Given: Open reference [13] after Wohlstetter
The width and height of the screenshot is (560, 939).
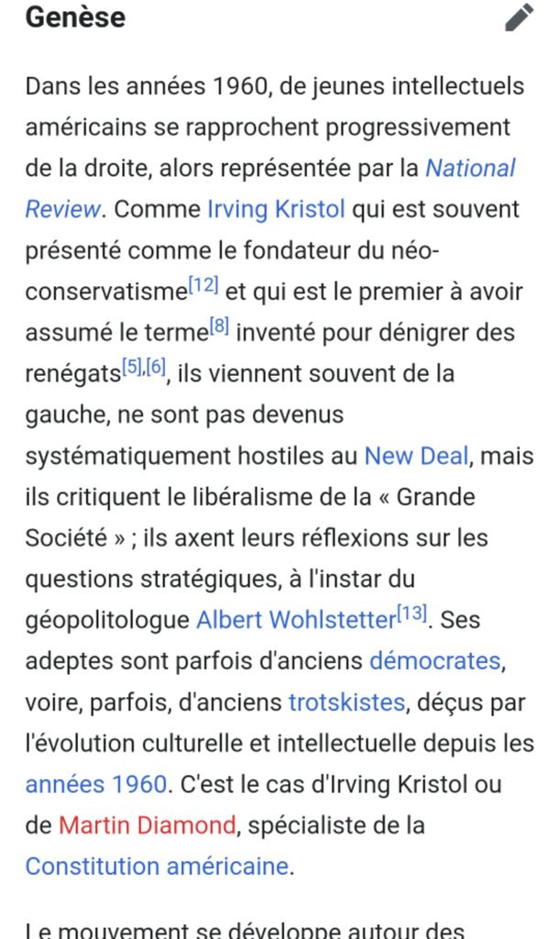Looking at the screenshot, I should [412, 614].
